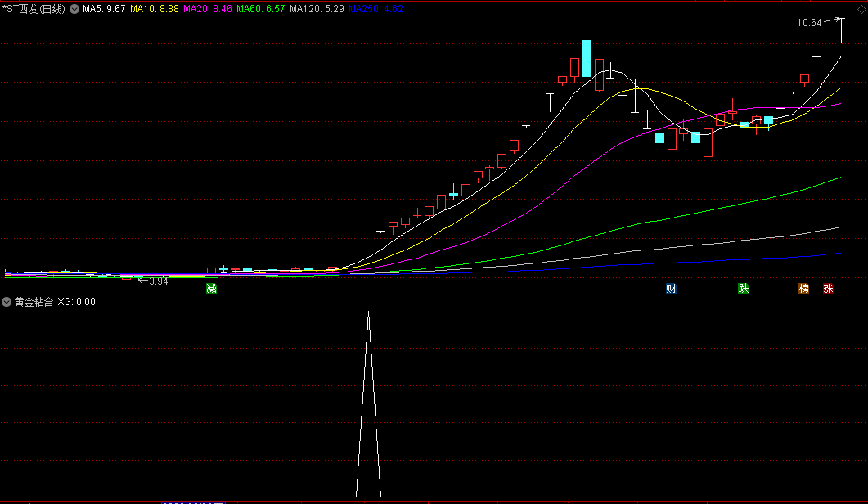The width and height of the screenshot is (868, 504).
Task: Click the last candlestick at the 10.64 high
Action: [x=842, y=30]
